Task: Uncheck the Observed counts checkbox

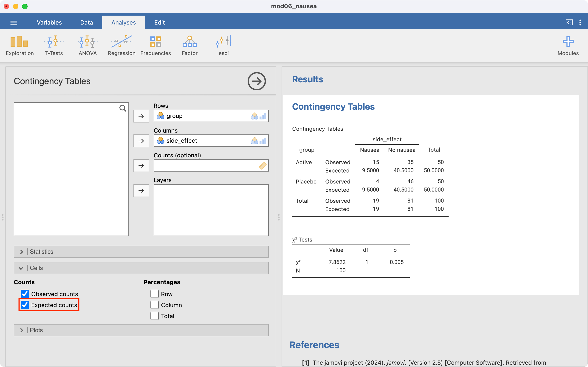Action: 25,294
